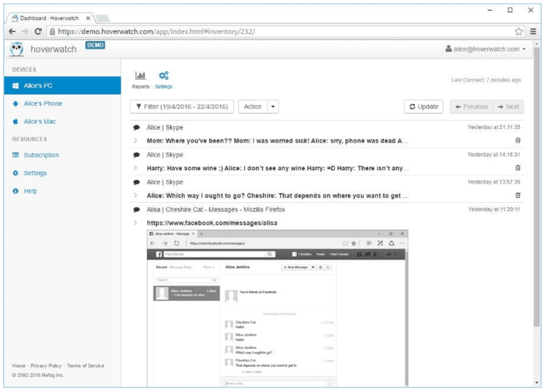Click the Alice: Which way message text
The width and height of the screenshot is (545, 392).
(x=277, y=196)
